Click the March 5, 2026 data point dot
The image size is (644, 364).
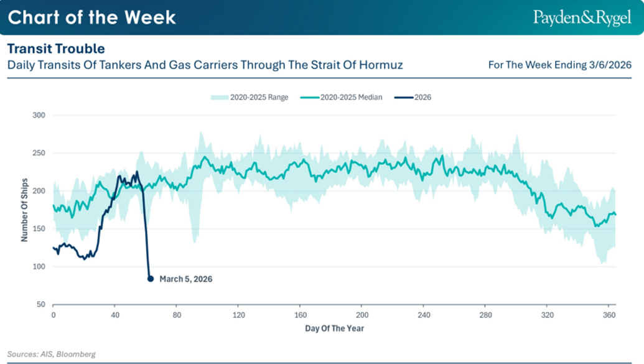pyautogui.click(x=150, y=279)
